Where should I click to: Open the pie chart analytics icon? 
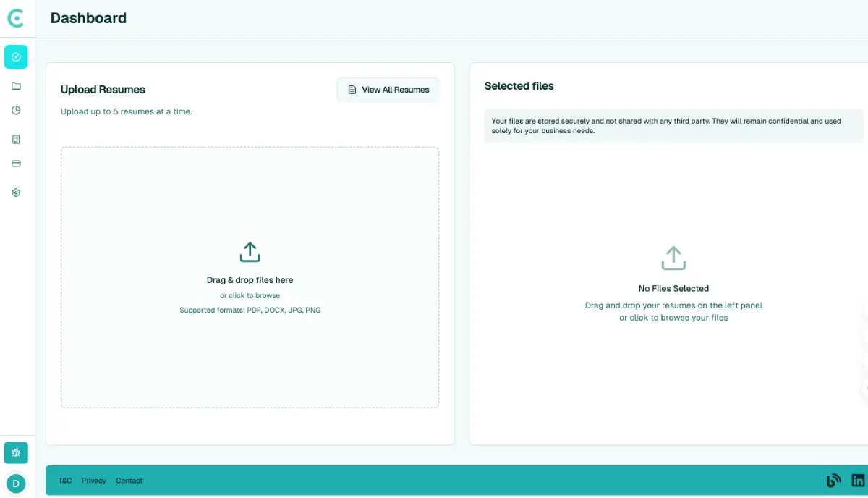pyautogui.click(x=16, y=111)
